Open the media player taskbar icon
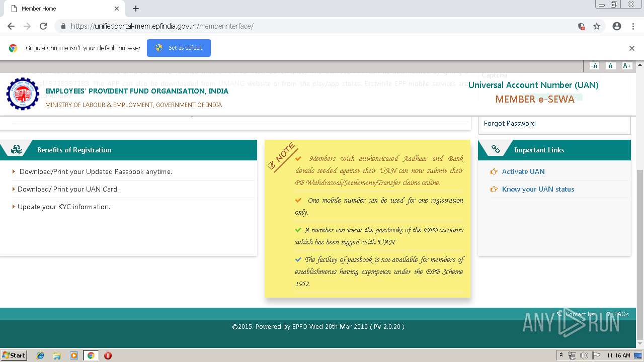This screenshot has height=362, width=644. 74,355
